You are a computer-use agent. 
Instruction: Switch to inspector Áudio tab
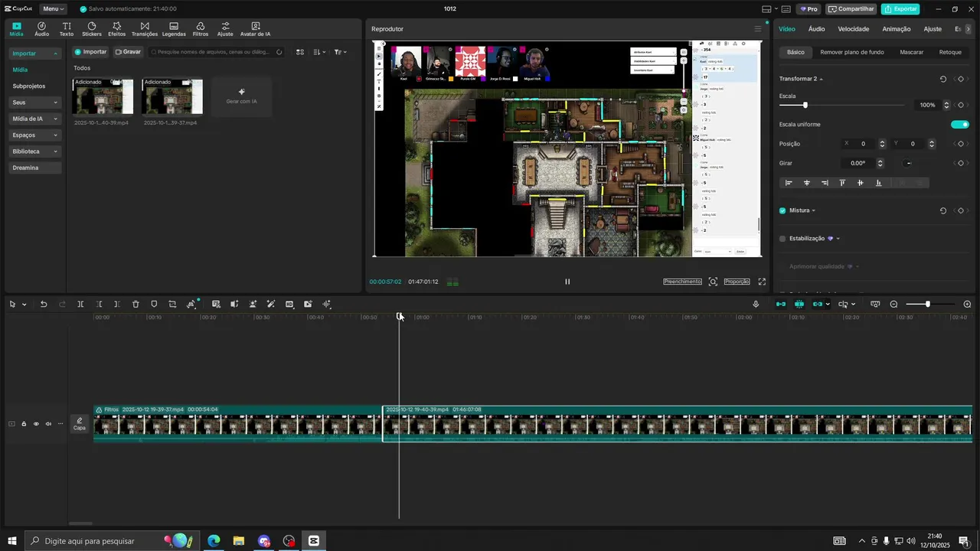click(x=816, y=29)
